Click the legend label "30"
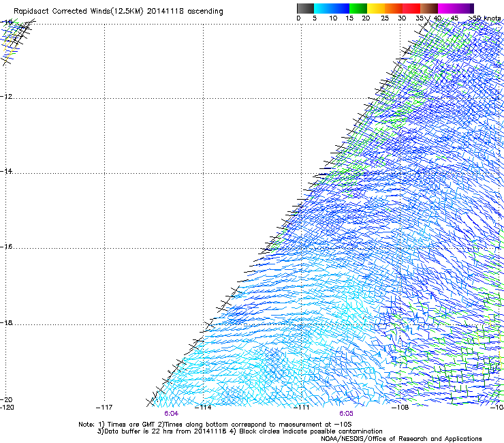504x443 pixels. 402,18
